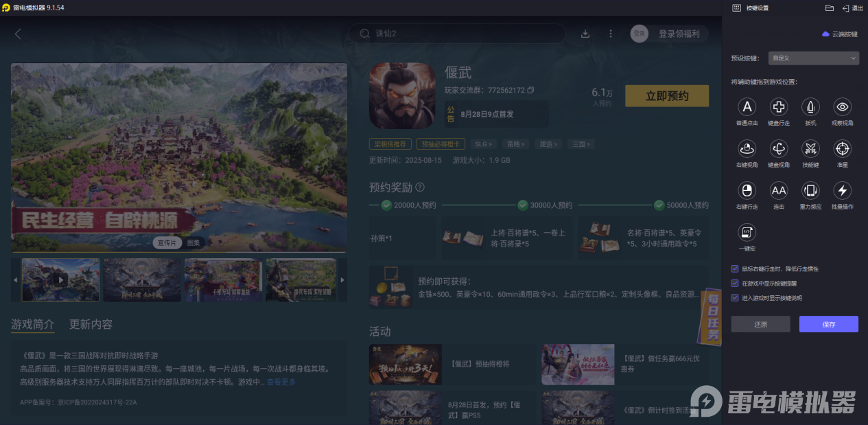The width and height of the screenshot is (868, 425).
Task: Toggle 鼠标右键行走时,降低行走惯性 checkbox
Action: (735, 268)
